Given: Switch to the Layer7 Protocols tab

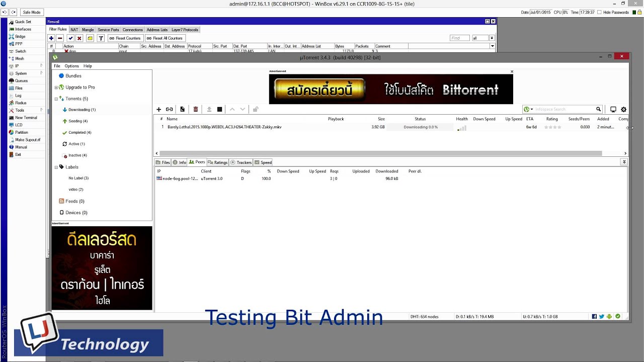Looking at the screenshot, I should 185,30.
